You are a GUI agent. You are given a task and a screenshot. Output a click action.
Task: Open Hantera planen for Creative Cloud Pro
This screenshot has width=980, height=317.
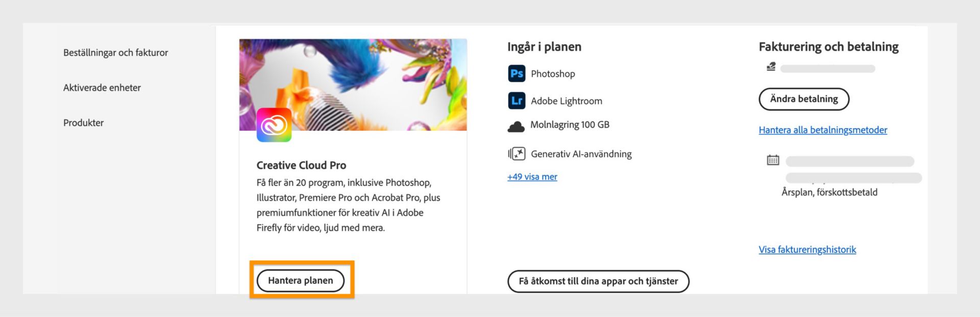(x=301, y=280)
